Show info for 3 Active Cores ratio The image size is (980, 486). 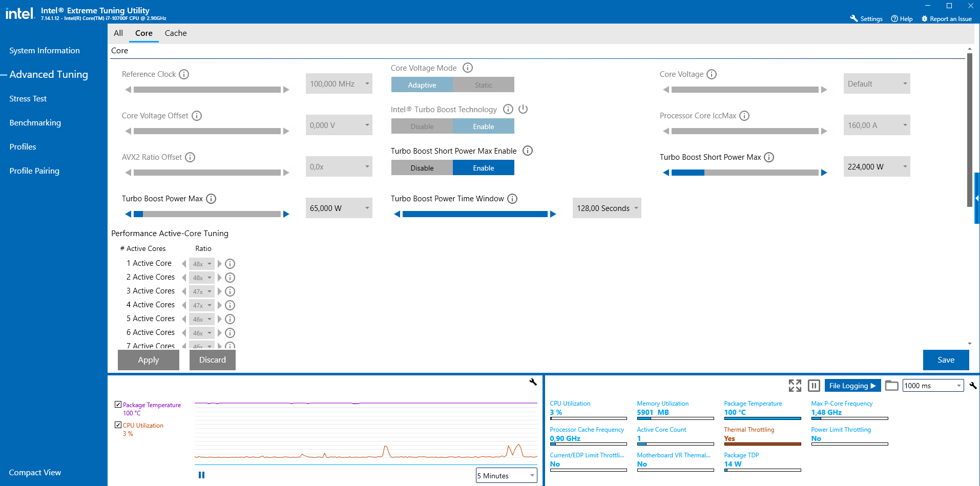[x=230, y=291]
